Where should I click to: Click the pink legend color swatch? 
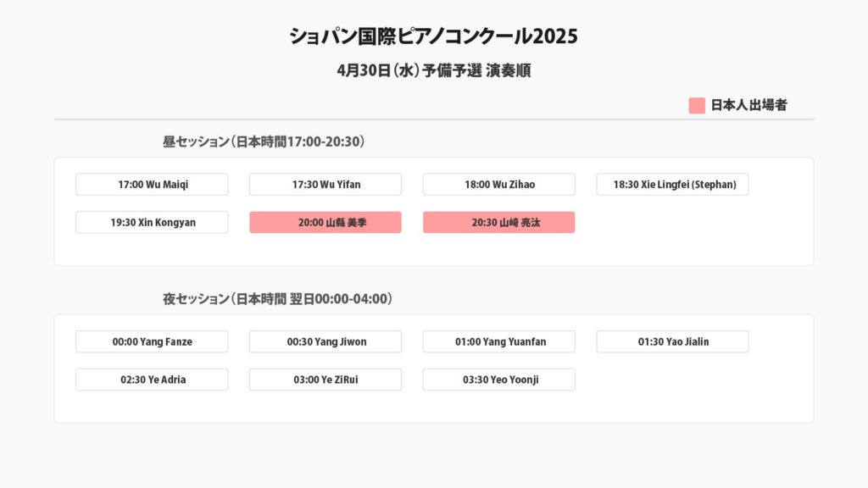(x=697, y=106)
